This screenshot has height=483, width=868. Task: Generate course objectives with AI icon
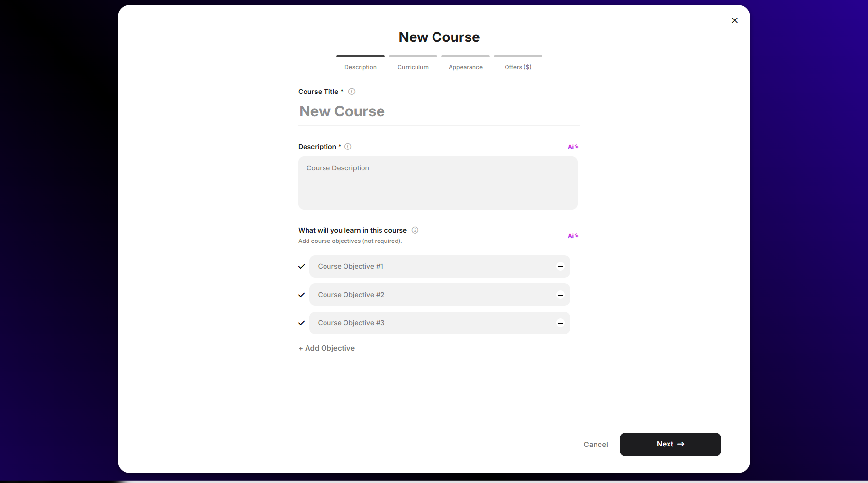click(x=573, y=236)
